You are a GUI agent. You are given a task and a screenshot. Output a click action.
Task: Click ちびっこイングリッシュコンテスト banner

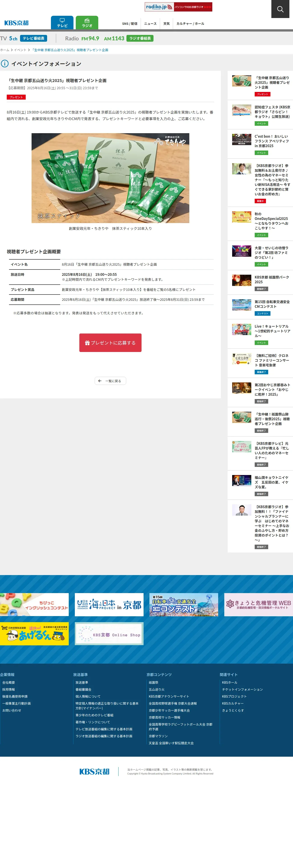click(x=34, y=605)
